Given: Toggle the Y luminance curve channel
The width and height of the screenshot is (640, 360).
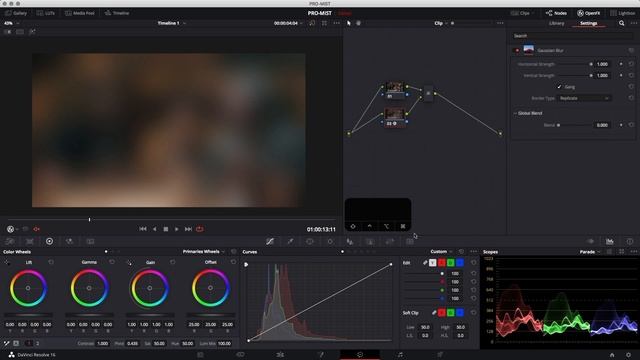Looking at the screenshot, I should 433,262.
